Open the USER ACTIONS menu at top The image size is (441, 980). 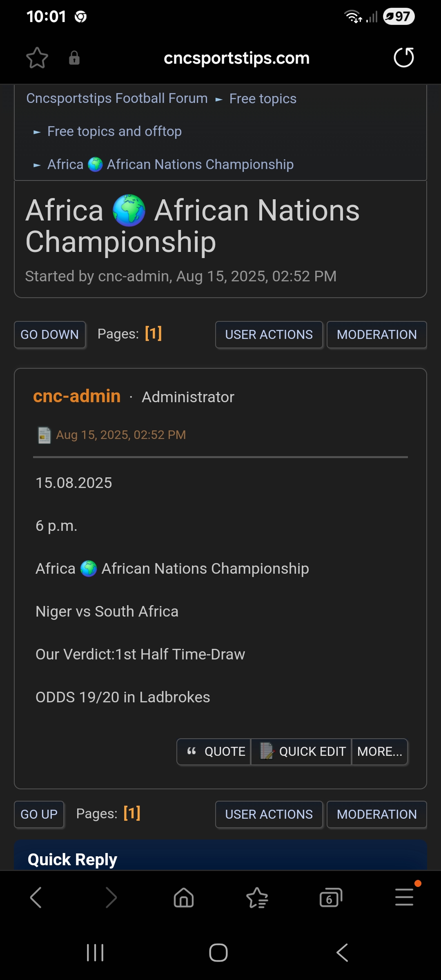coord(269,335)
